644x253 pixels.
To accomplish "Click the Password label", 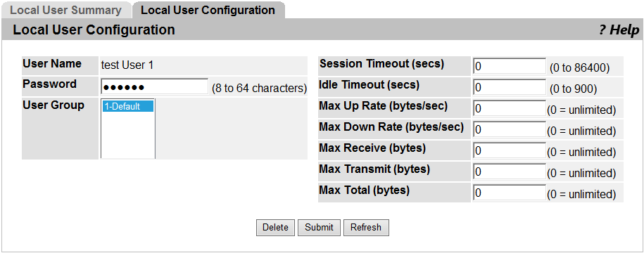I will 50,84.
